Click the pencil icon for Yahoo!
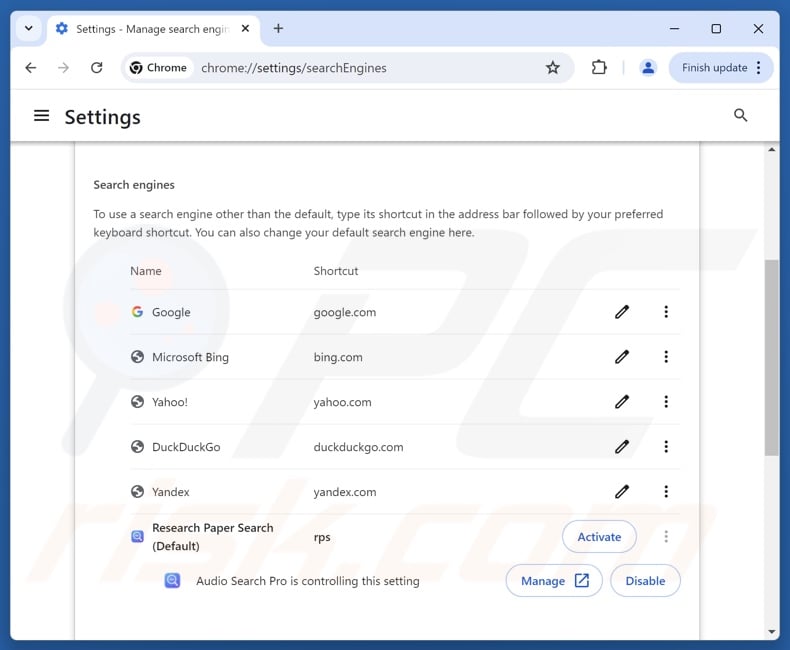 pos(622,402)
